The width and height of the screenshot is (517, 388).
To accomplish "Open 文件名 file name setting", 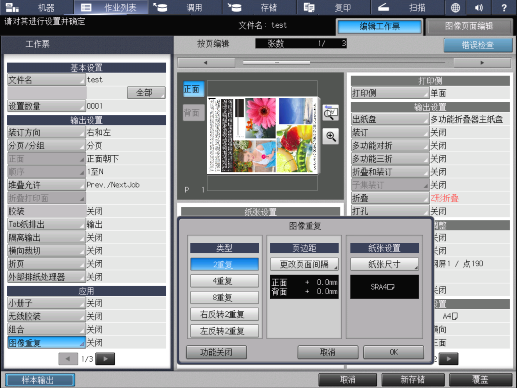I will (46, 80).
